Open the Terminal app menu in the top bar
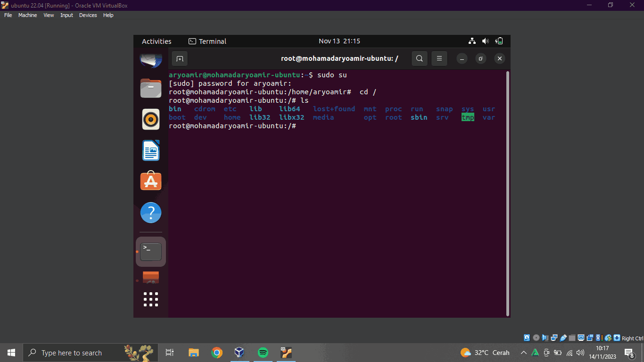This screenshot has height=362, width=644. coord(207,41)
